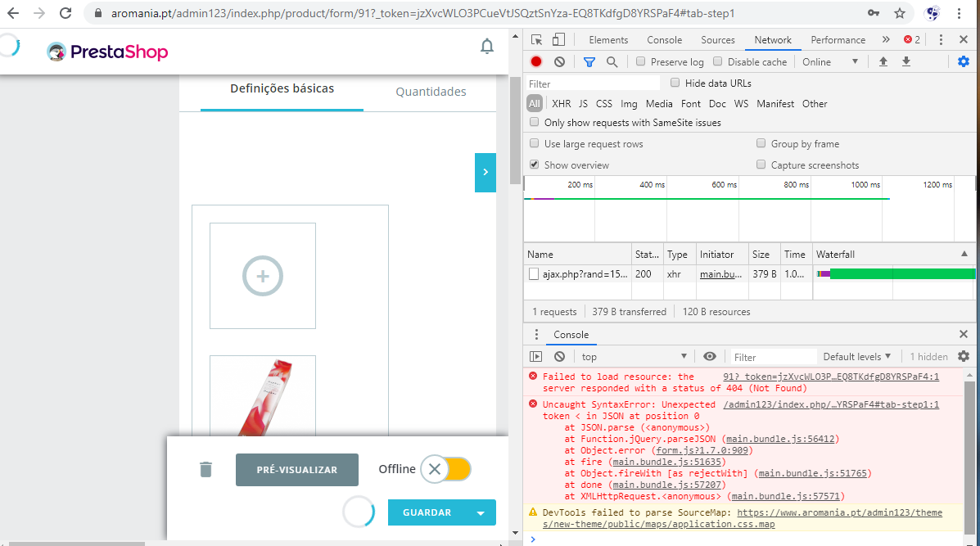Select Definições básicas tab
This screenshot has height=546, width=980.
tap(282, 88)
